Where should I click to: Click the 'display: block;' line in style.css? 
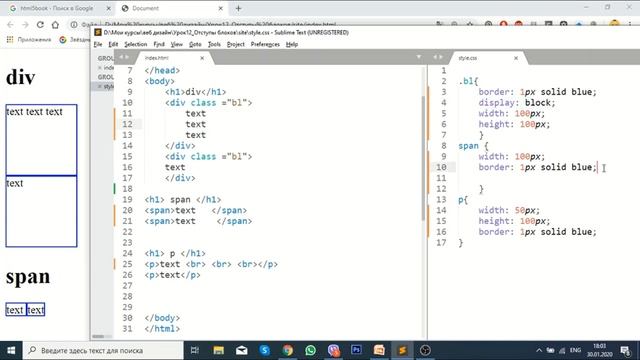point(517,102)
